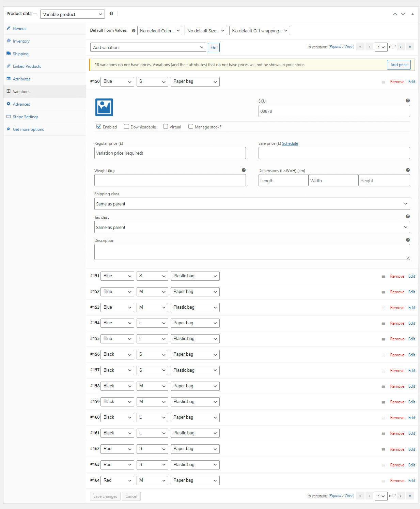Click the Cancel button
Screen dimensions: 420x509
pos(131,496)
